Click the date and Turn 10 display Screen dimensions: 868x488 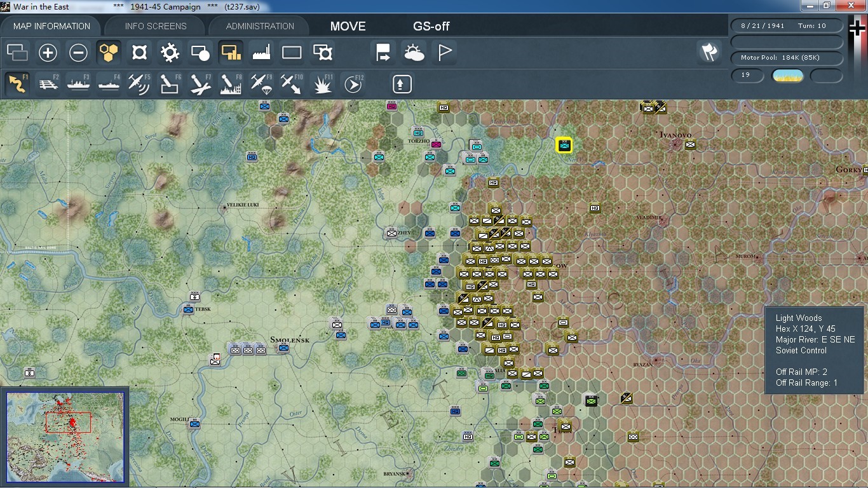pos(787,26)
